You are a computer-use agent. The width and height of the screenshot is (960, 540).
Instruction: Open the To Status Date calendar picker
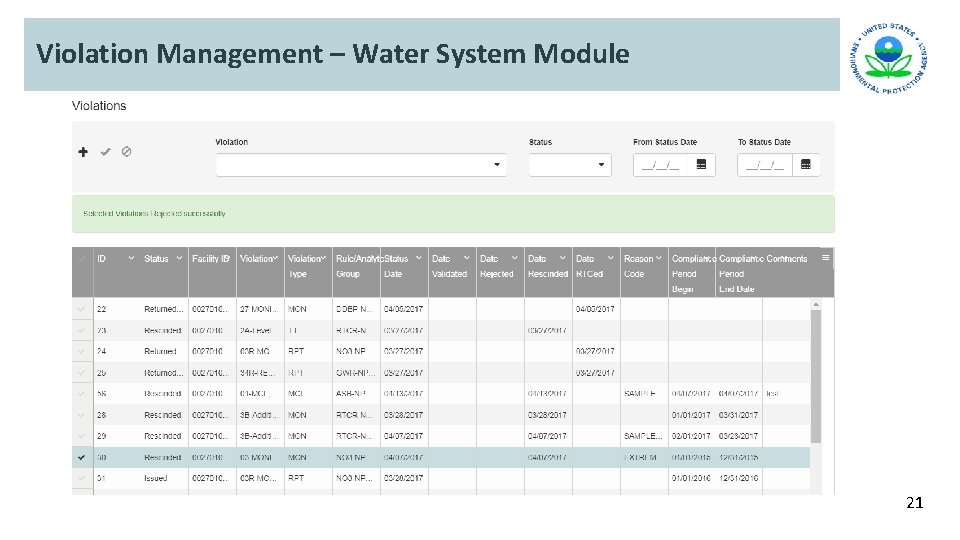(806, 165)
